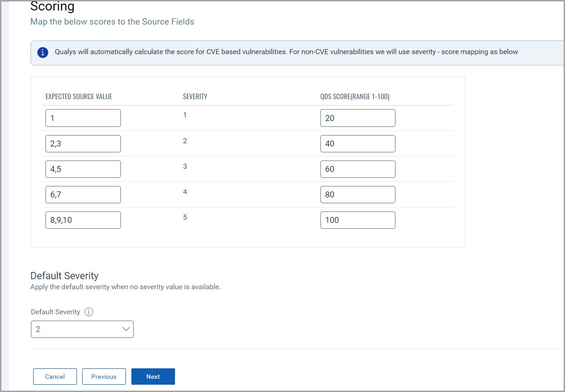This screenshot has width=565, height=392.
Task: Click the Severity column header
Action: (195, 96)
